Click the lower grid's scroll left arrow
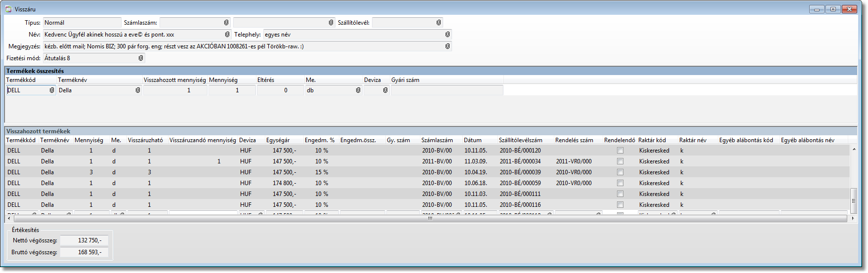The image size is (868, 273). pos(9,218)
